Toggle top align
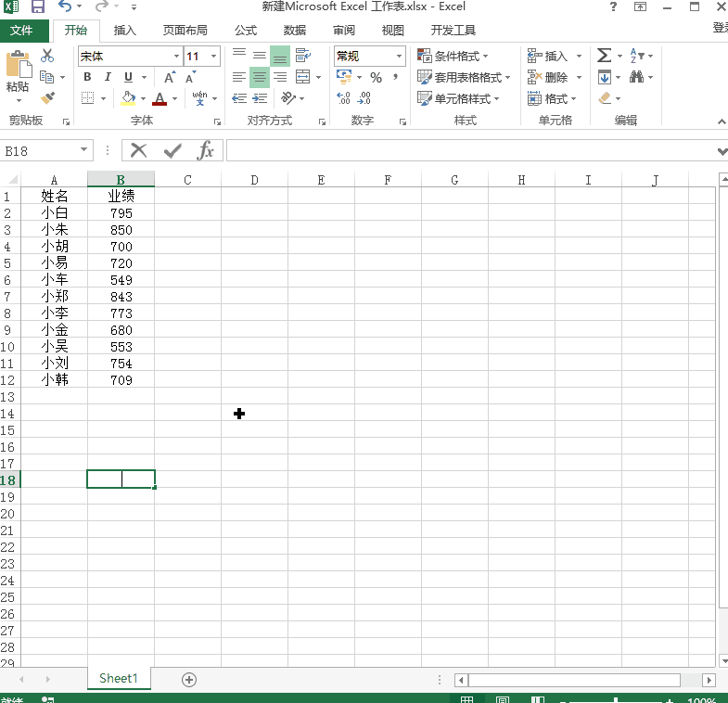Screen dimensions: 728x703 239,56
